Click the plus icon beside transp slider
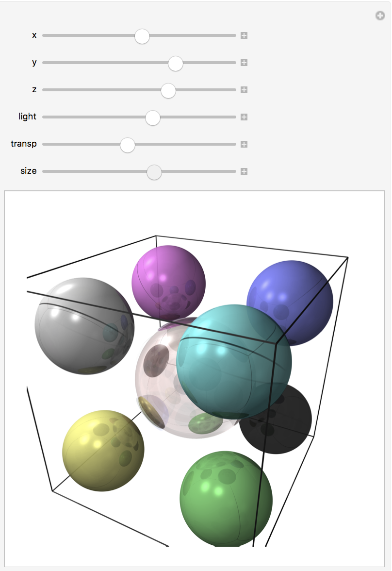Image resolution: width=392 pixels, height=571 pixels. click(244, 144)
